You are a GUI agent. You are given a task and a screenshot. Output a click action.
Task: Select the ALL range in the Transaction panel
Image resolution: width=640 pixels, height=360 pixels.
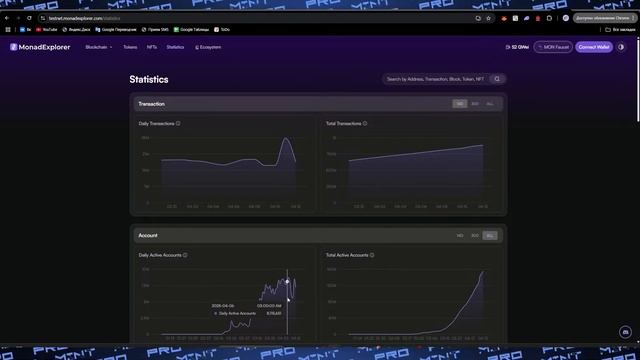pyautogui.click(x=490, y=104)
